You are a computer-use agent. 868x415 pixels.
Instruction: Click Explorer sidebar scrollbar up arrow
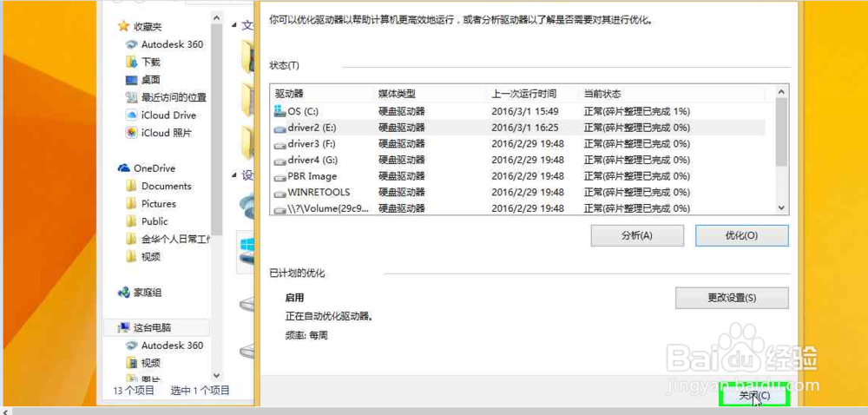216,18
